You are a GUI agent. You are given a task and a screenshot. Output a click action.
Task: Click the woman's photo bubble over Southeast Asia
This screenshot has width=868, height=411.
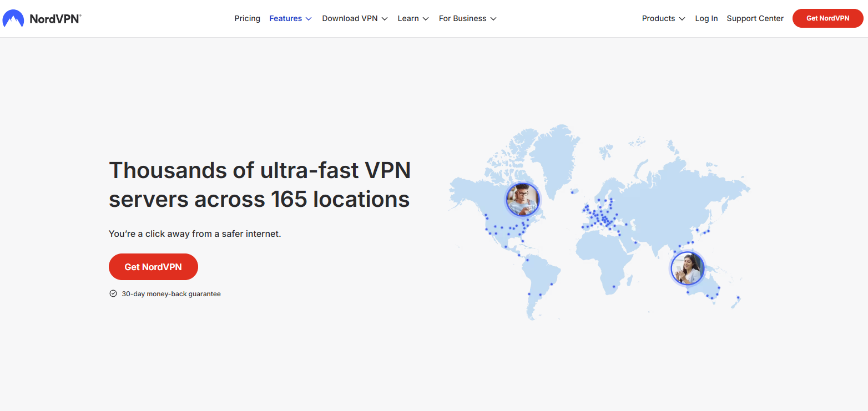(687, 268)
